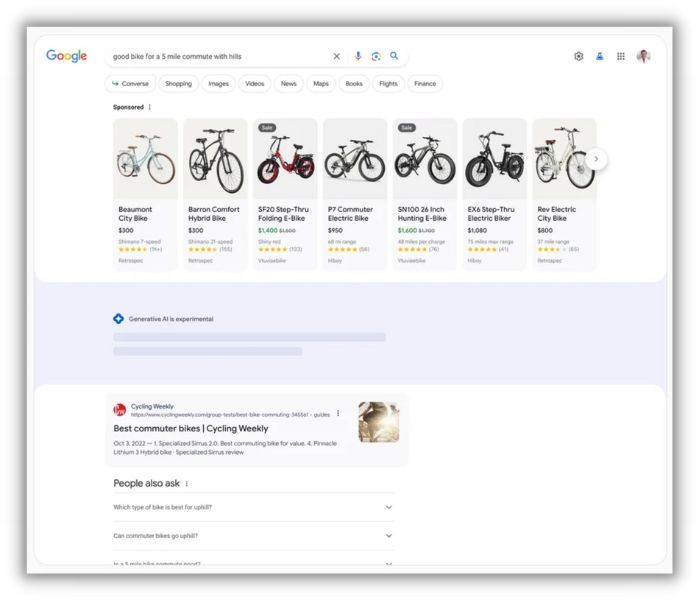Open EX6 Step-Thru Electric Biker image

[495, 159]
